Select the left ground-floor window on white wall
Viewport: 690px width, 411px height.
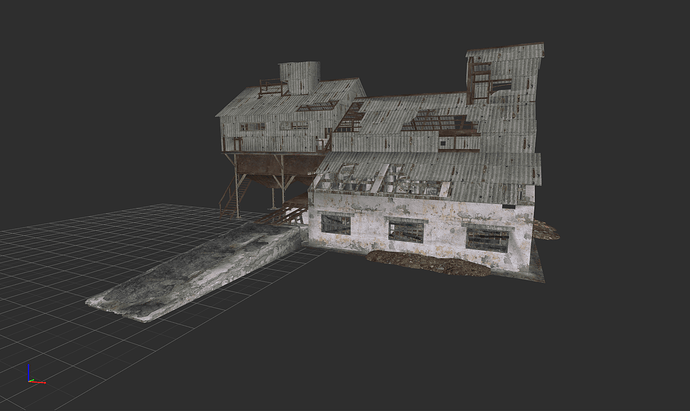336,223
